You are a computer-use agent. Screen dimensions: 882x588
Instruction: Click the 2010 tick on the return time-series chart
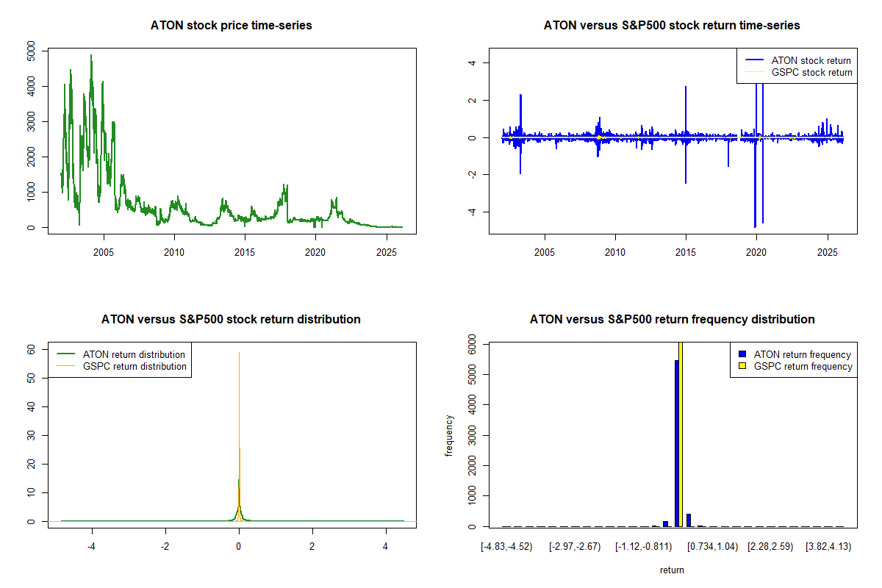pos(615,253)
